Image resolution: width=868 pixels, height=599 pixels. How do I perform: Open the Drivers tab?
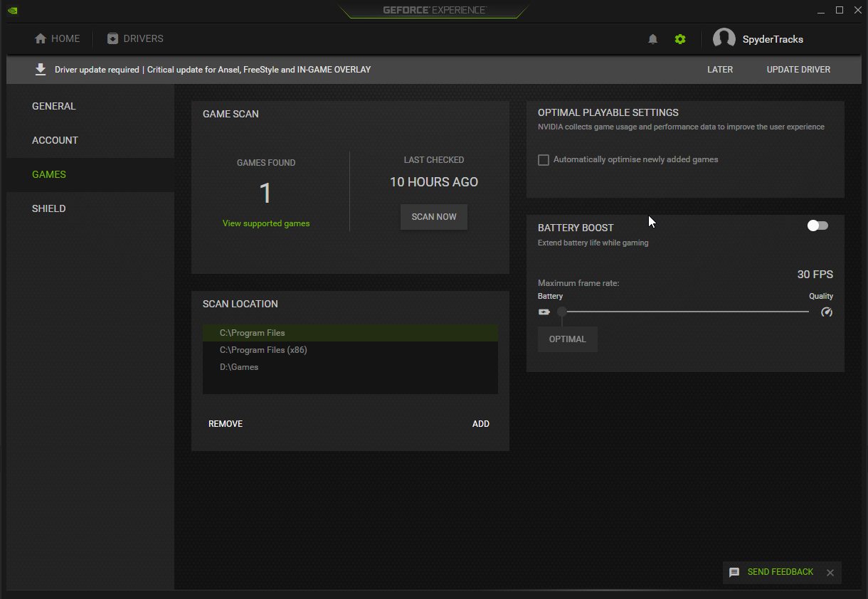point(135,38)
